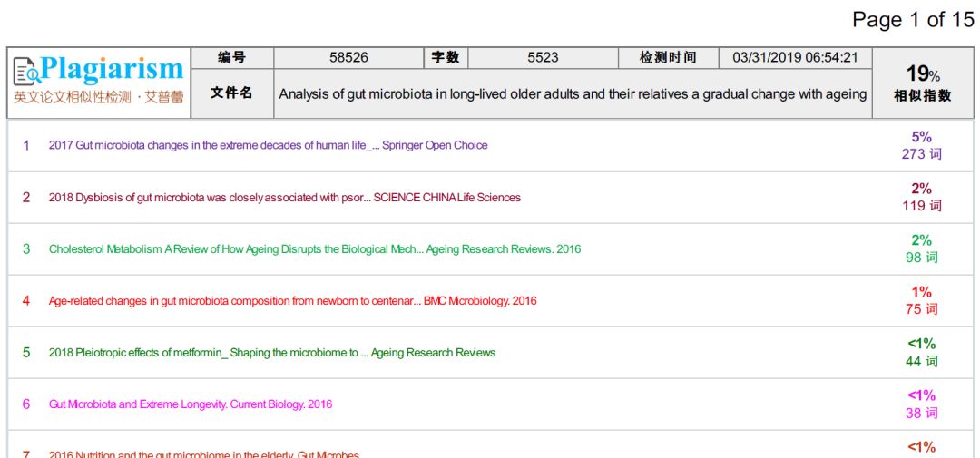Select the word count 5523

[544, 58]
